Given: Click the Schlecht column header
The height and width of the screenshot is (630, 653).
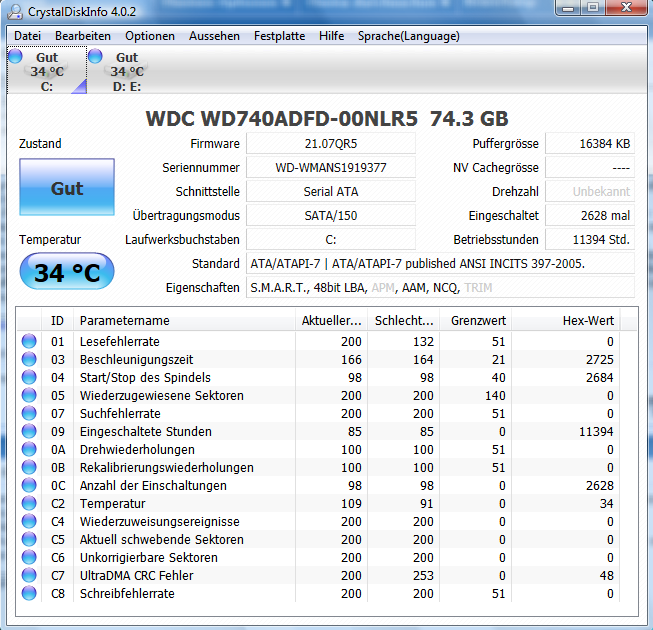Looking at the screenshot, I should pyautogui.click(x=404, y=321).
